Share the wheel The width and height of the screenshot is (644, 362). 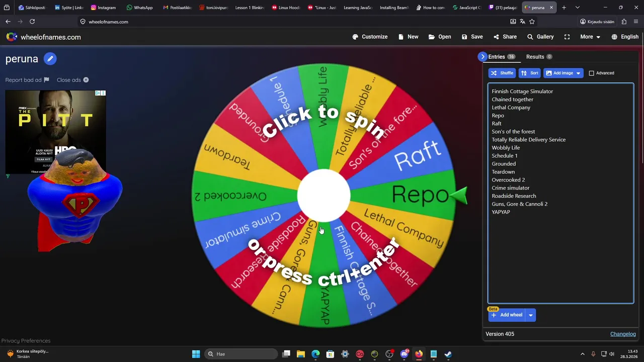pos(505,37)
